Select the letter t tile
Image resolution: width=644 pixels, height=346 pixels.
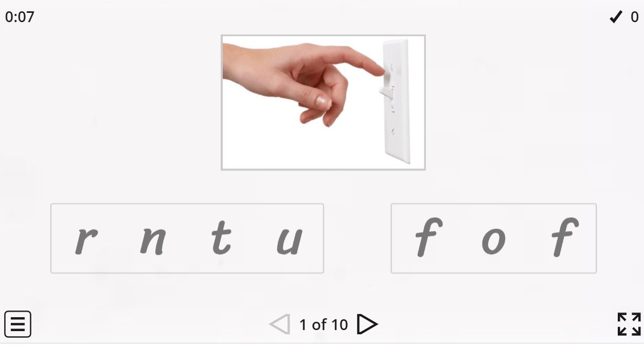(221, 238)
